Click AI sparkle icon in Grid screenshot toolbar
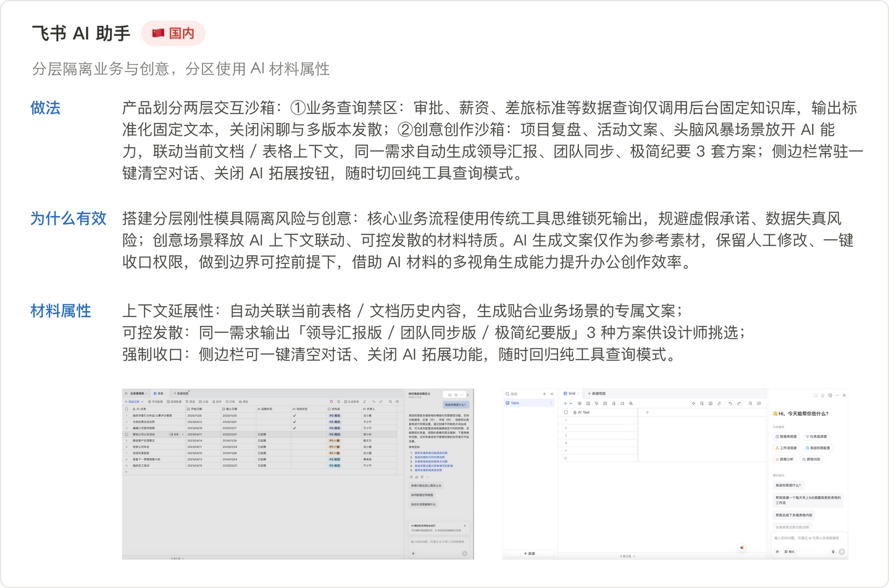 pyautogui.click(x=693, y=404)
